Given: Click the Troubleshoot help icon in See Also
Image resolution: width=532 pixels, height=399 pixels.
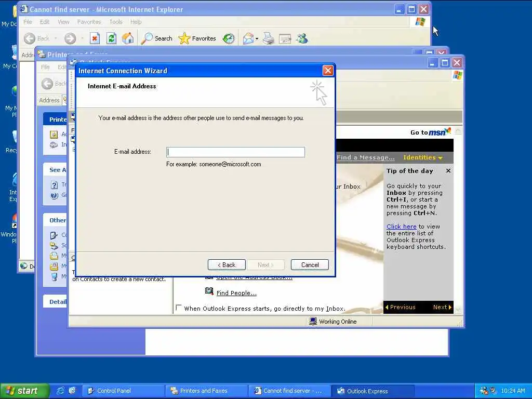Looking at the screenshot, I should tap(54, 185).
